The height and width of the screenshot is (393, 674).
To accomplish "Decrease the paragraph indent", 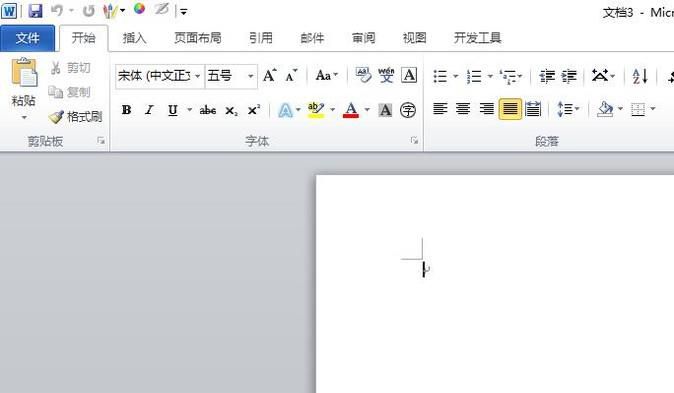I will [547, 76].
